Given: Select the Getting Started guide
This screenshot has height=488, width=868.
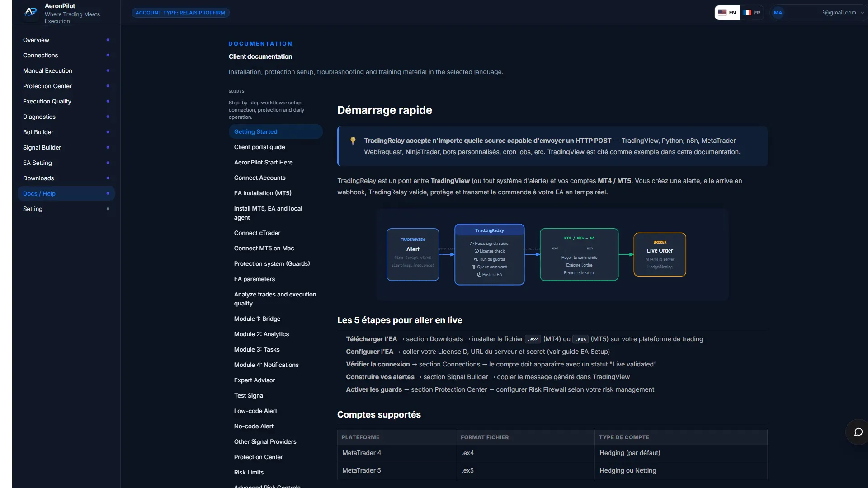Looking at the screenshot, I should click(x=275, y=131).
